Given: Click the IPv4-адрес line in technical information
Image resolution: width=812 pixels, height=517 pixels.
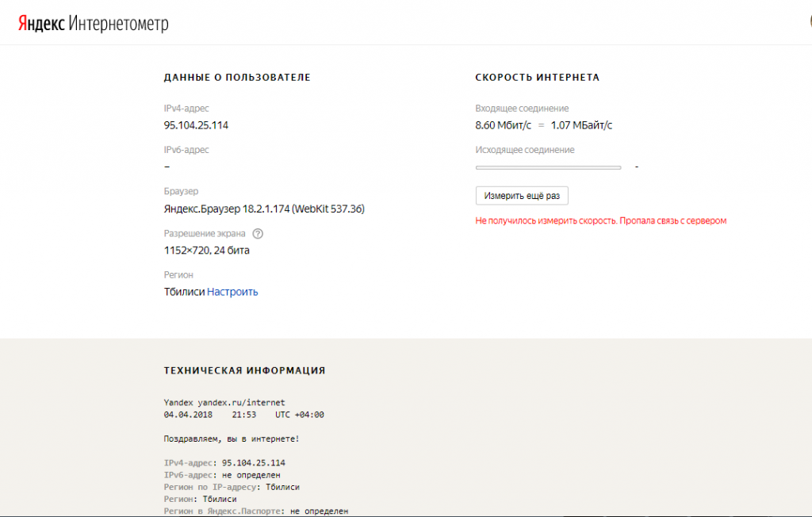Looking at the screenshot, I should pos(224,463).
